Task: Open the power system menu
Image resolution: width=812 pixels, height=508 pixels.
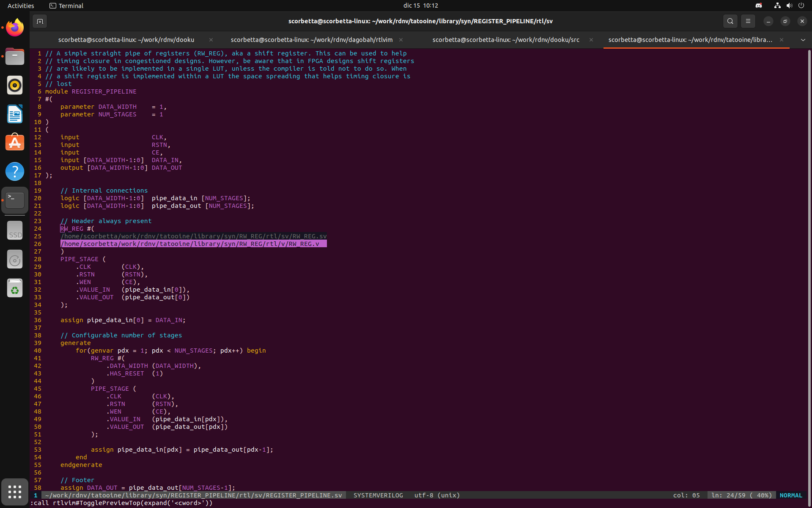Action: (801, 6)
